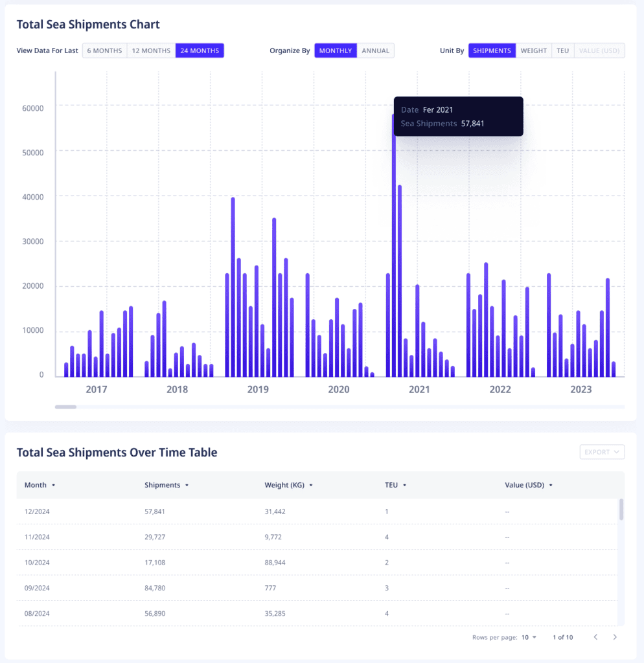The height and width of the screenshot is (663, 644).
Task: Organize data by MONTHLY
Action: (x=336, y=51)
